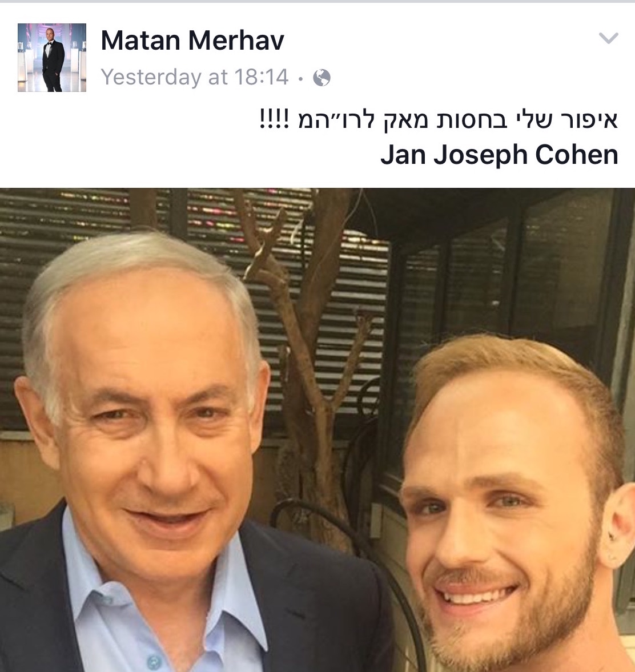Click the public globe privacy icon

pos(321,78)
